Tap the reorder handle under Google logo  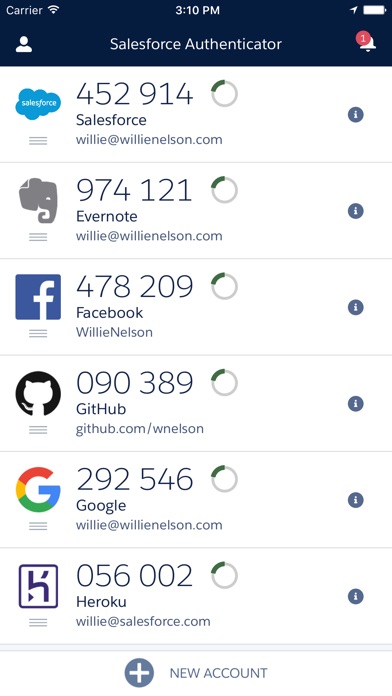tap(38, 526)
